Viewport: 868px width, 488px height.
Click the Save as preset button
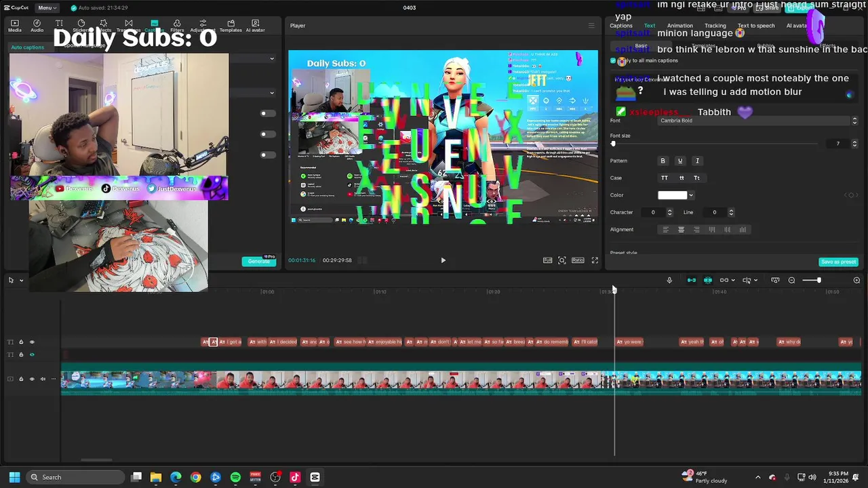pyautogui.click(x=839, y=262)
